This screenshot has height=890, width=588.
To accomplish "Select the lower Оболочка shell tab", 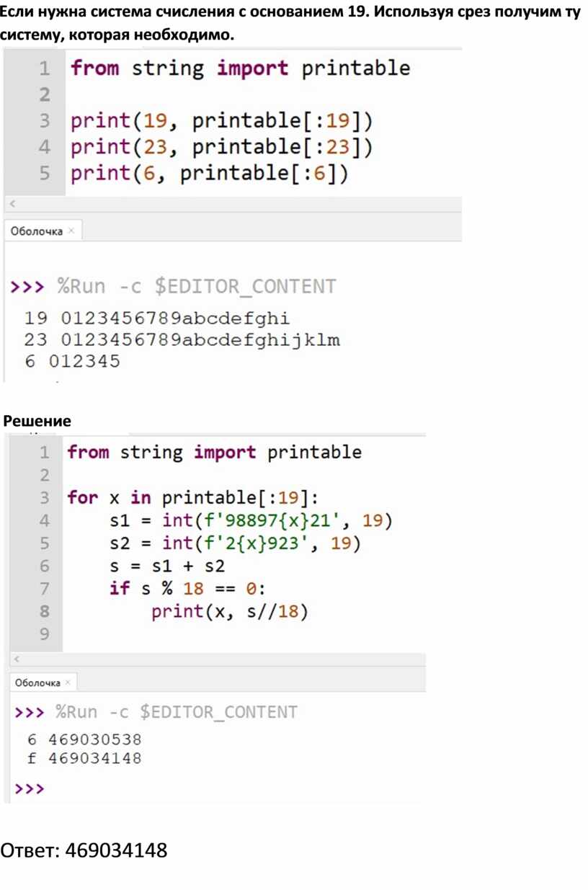I will point(37,682).
